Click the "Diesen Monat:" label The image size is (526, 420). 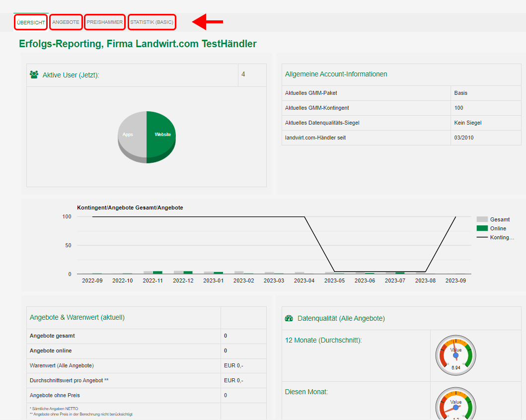click(306, 392)
